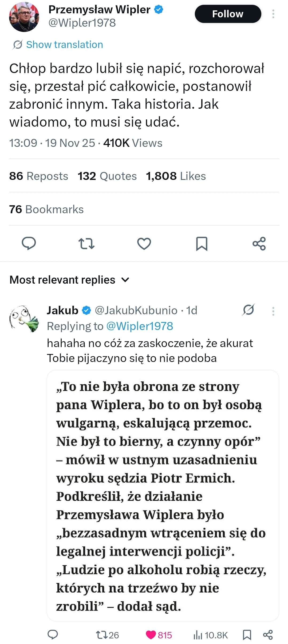This screenshot has width=288, height=644.
Task: Open the @Wipler1978 mention link
Action: (x=140, y=326)
